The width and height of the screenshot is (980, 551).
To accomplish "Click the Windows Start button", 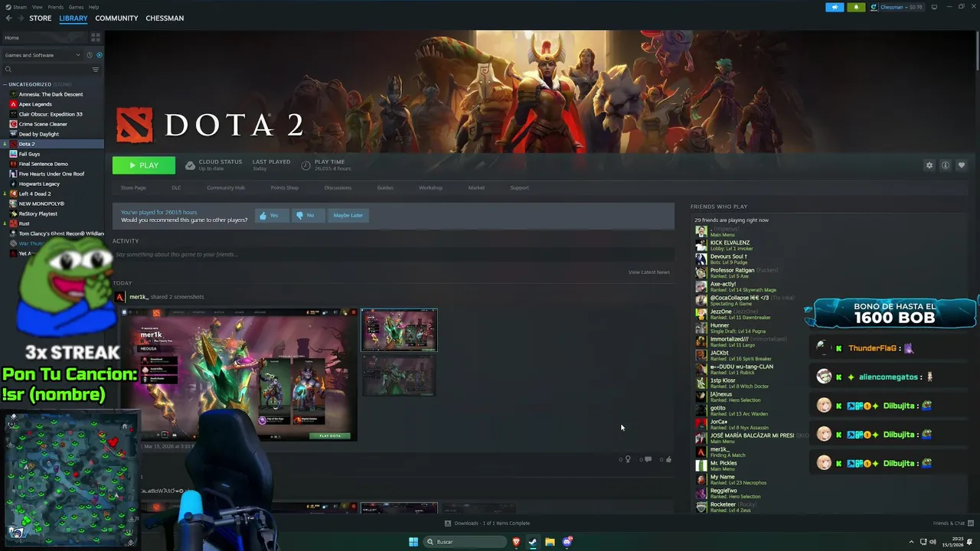I will pos(413,542).
